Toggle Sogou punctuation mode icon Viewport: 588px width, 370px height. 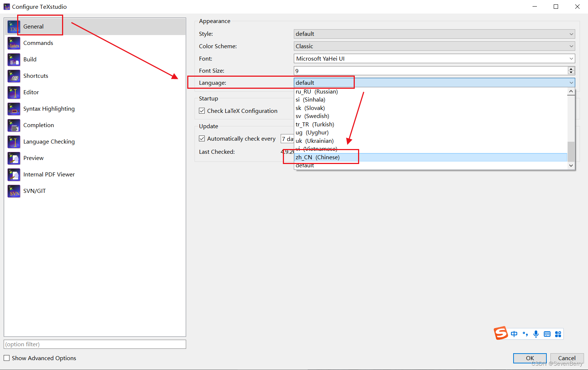[x=525, y=334]
